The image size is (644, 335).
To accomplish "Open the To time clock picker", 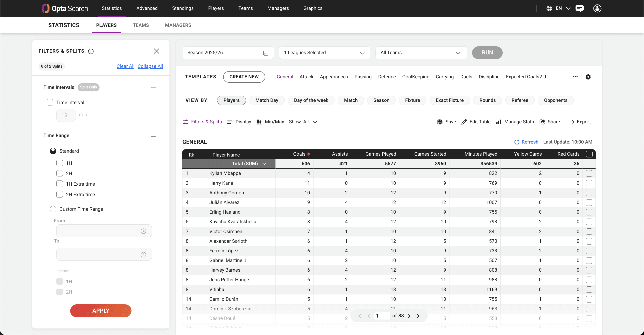I will click(143, 255).
